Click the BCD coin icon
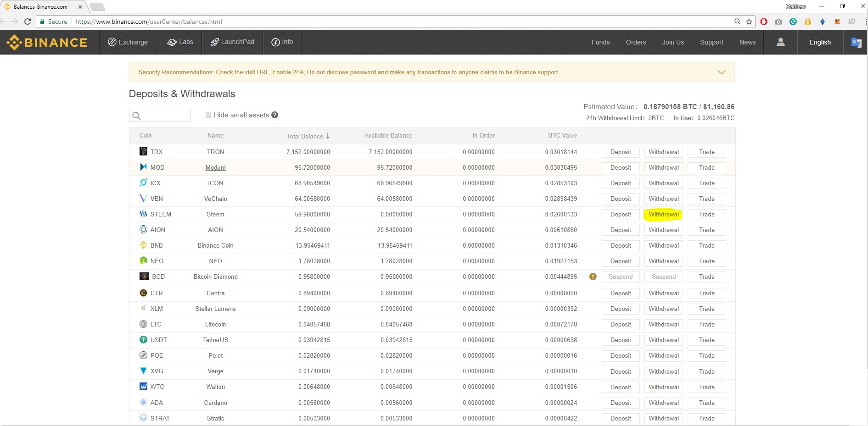868x426 pixels. click(x=144, y=277)
